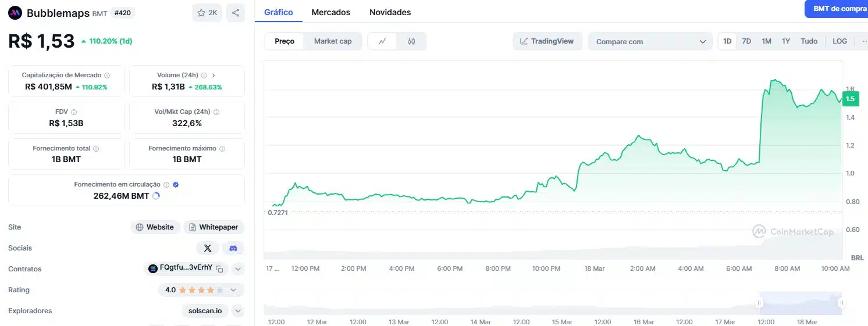This screenshot has height=326, width=868.
Task: Click the 322,6% Vol/Mkt Cap value
Action: (x=187, y=123)
